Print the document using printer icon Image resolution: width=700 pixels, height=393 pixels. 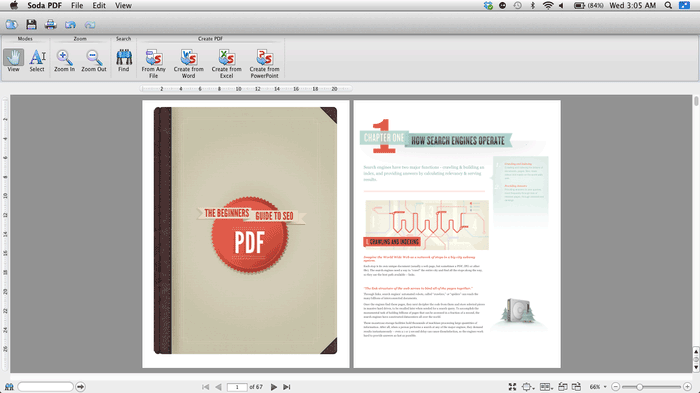(x=50, y=25)
